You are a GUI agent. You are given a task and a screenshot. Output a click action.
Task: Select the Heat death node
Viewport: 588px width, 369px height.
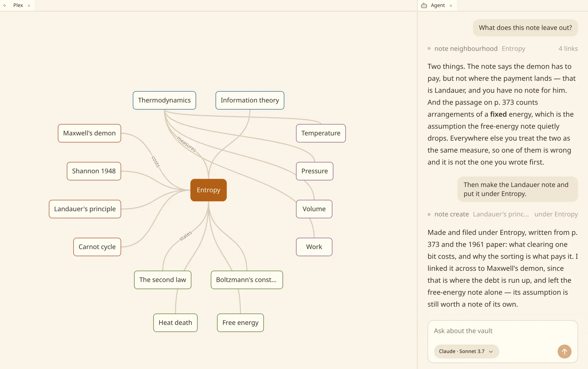[175, 323]
